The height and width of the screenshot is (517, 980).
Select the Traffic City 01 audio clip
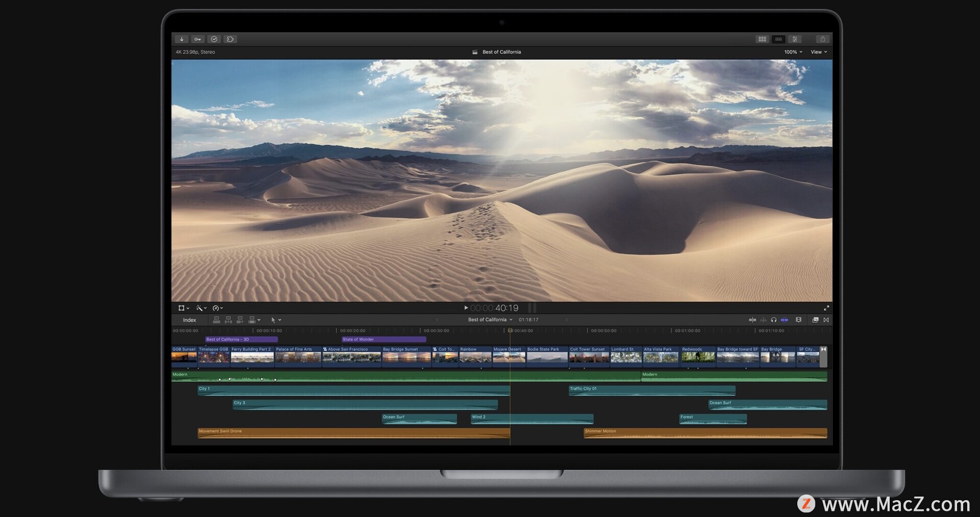click(652, 390)
